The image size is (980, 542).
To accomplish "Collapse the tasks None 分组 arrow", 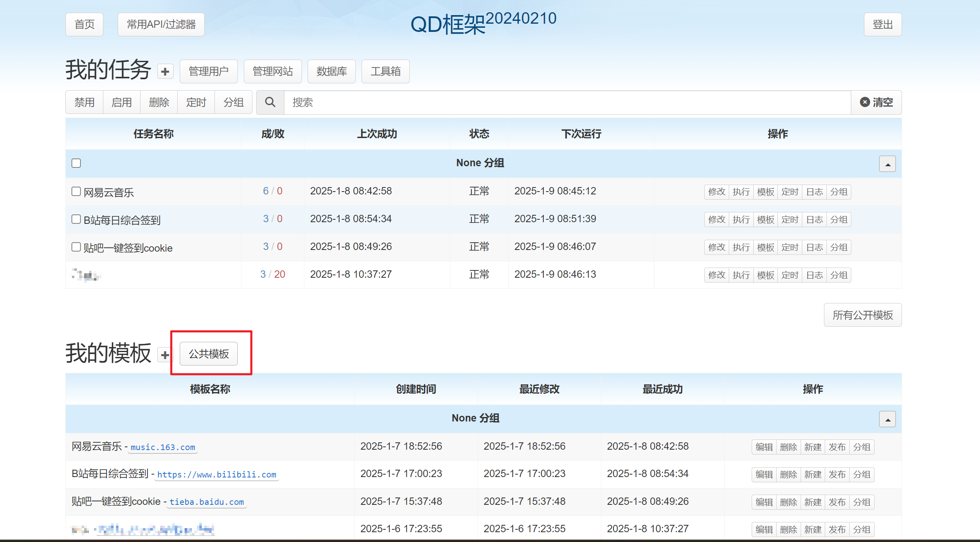I will point(887,164).
